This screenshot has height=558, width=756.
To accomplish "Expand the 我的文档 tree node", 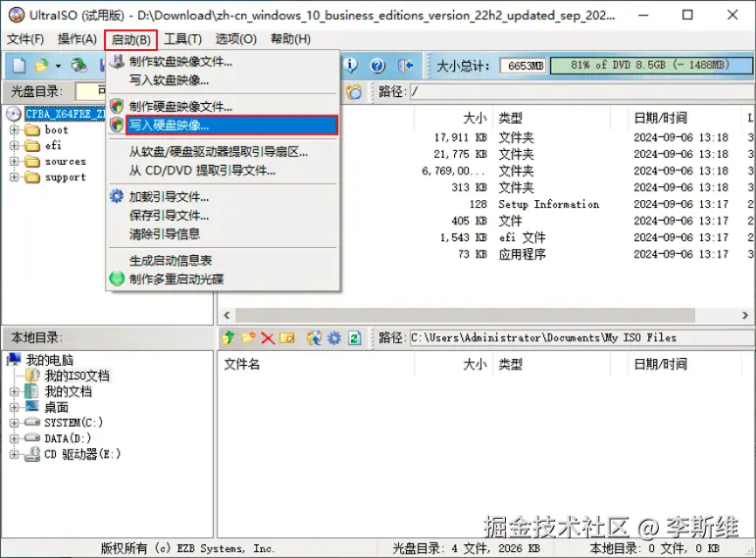I will click(14, 391).
